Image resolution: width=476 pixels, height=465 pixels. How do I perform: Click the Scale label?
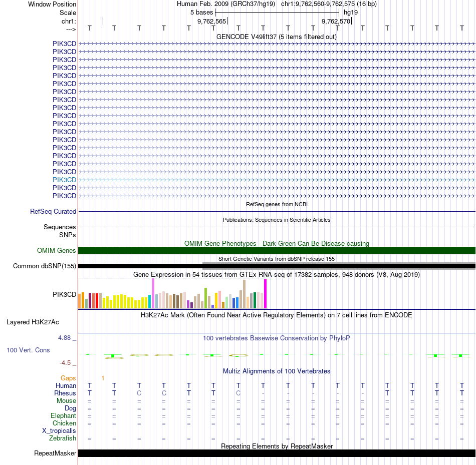68,13
